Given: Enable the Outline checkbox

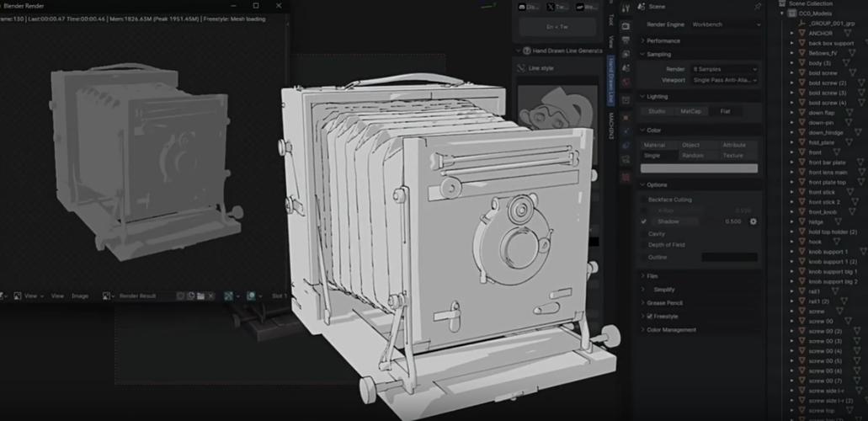Looking at the screenshot, I should point(643,258).
